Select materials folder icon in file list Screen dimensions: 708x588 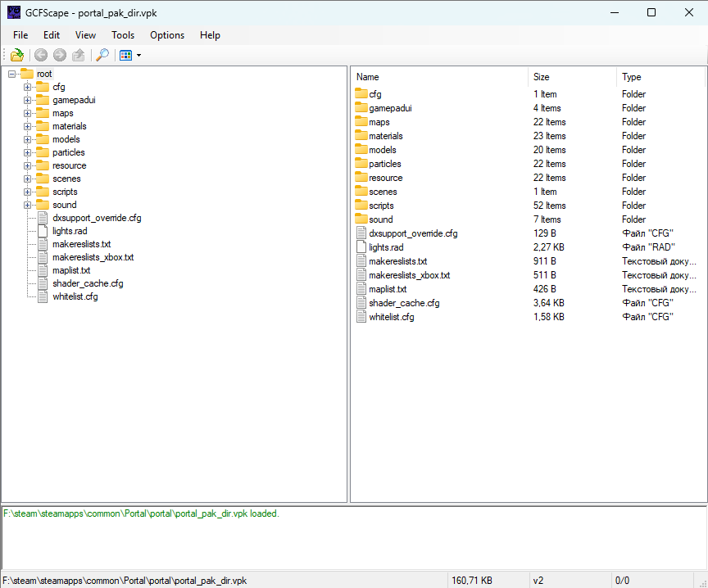[361, 136]
